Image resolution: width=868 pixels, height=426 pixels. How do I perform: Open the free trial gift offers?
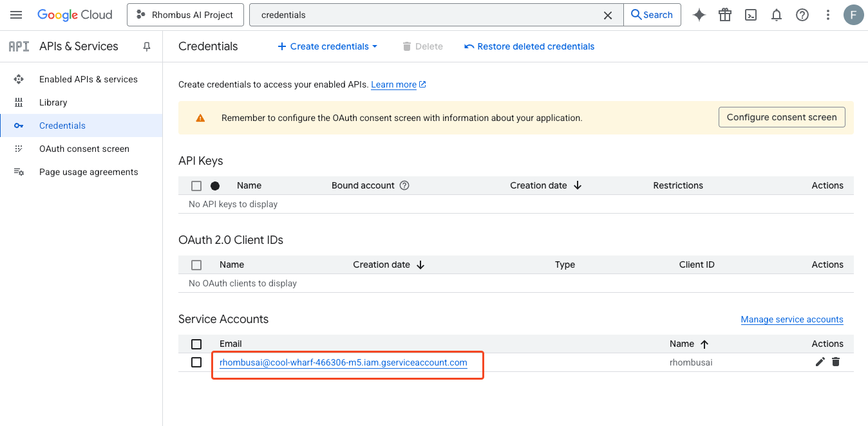724,14
